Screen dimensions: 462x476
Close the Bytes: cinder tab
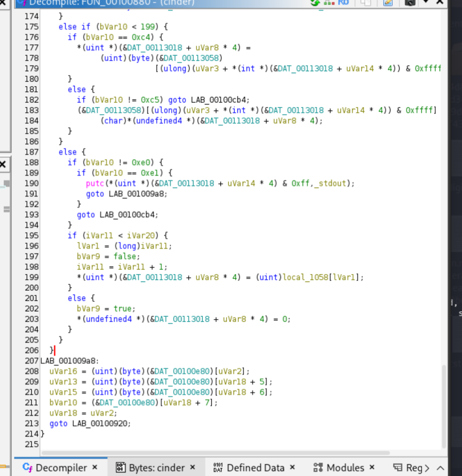pos(193,467)
